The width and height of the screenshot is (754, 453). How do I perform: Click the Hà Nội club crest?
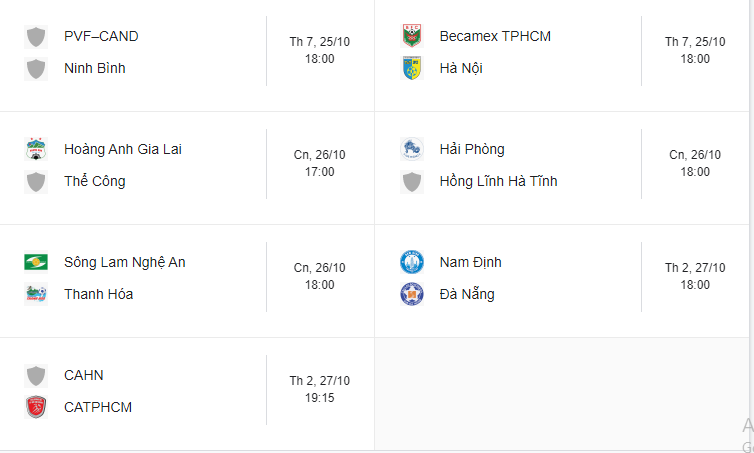click(x=412, y=69)
